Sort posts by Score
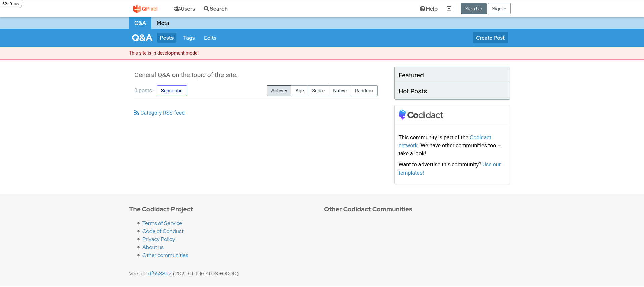 pyautogui.click(x=318, y=91)
